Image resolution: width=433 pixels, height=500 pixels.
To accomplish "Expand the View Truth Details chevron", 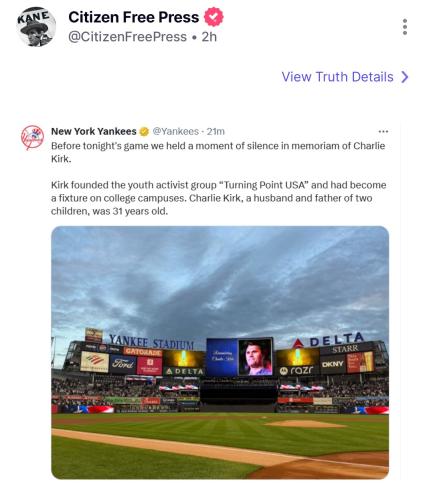I will (404, 77).
